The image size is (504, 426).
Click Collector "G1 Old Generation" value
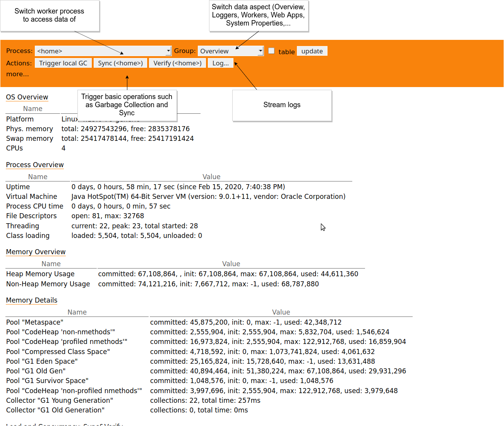pyautogui.click(x=199, y=410)
